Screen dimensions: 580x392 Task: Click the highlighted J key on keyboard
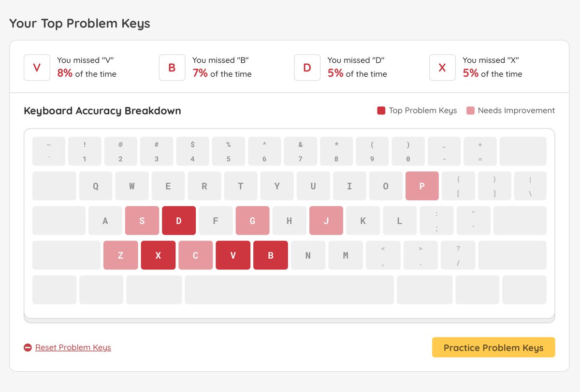click(326, 221)
